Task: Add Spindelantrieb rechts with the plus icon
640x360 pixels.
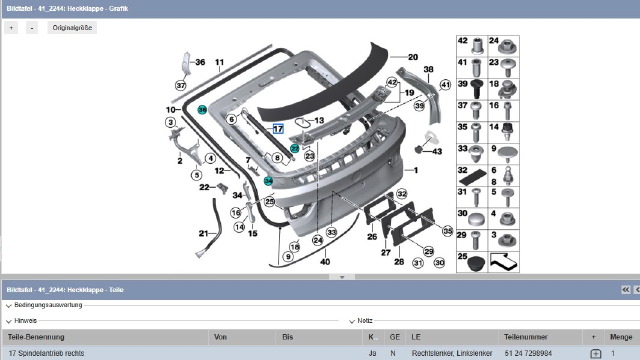Action: [596, 353]
